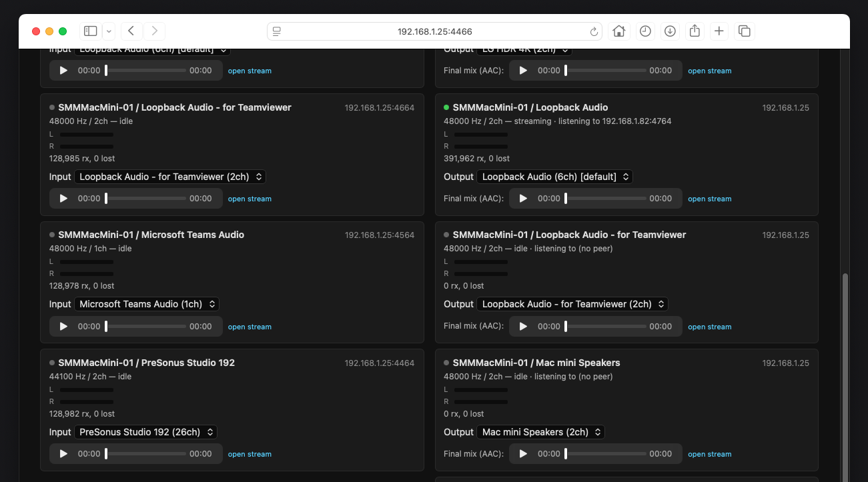Open stream link for Teamviewer output final mix
The image size is (868, 482).
click(709, 327)
